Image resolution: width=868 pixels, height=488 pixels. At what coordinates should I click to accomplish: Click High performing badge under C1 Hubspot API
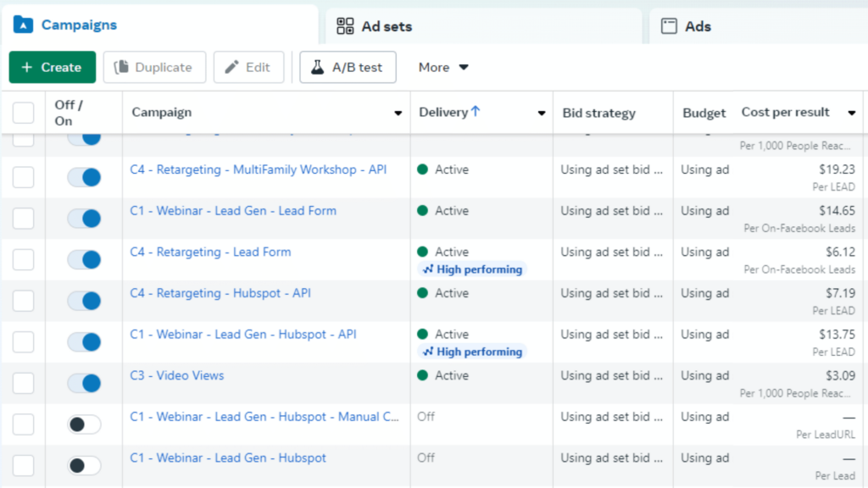[473, 352]
